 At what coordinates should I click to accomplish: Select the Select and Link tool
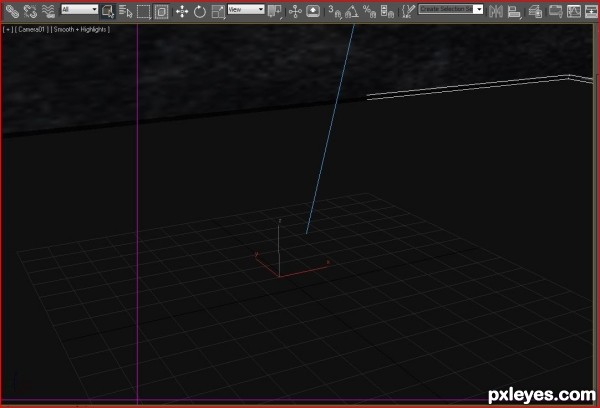point(12,11)
